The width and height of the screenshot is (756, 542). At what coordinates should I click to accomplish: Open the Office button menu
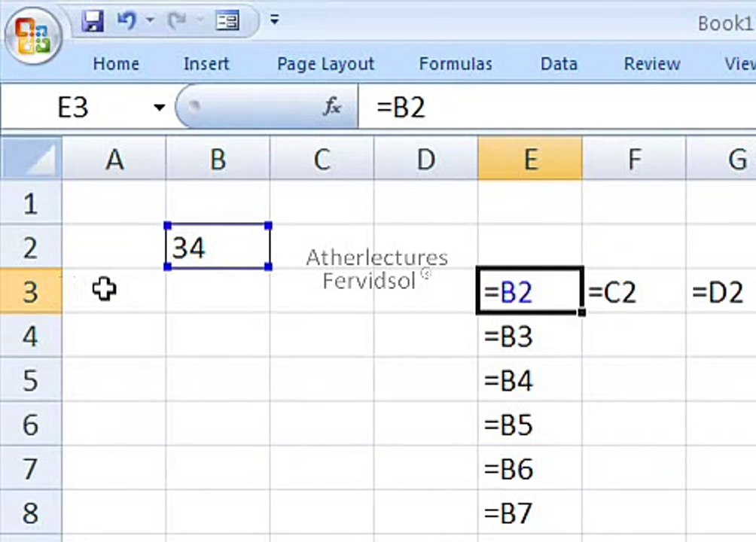point(33,35)
